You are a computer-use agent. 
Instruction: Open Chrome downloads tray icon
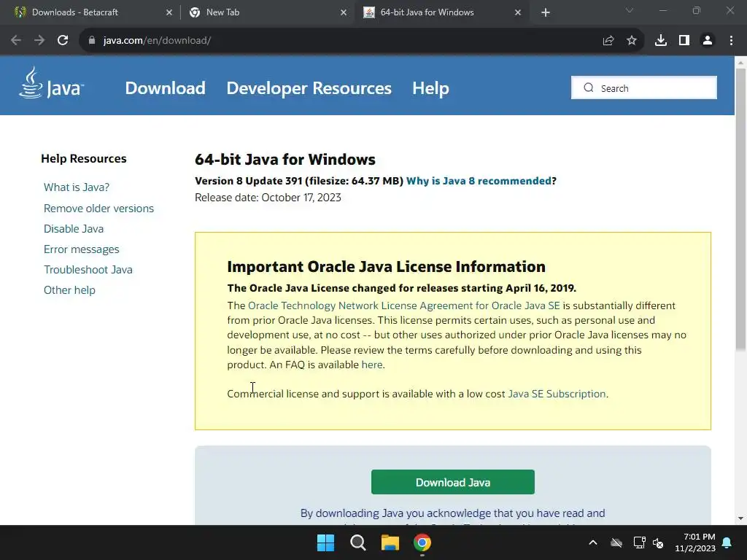661,41
